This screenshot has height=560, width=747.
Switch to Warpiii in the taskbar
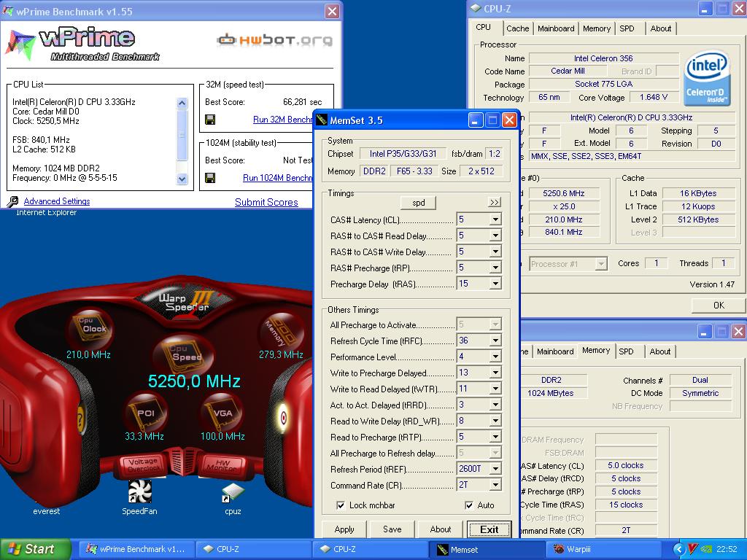(x=602, y=550)
